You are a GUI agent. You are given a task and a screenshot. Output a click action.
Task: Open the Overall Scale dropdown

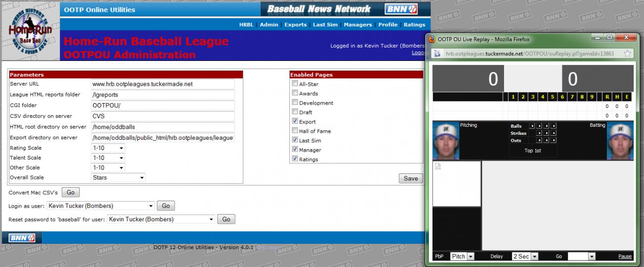119,177
